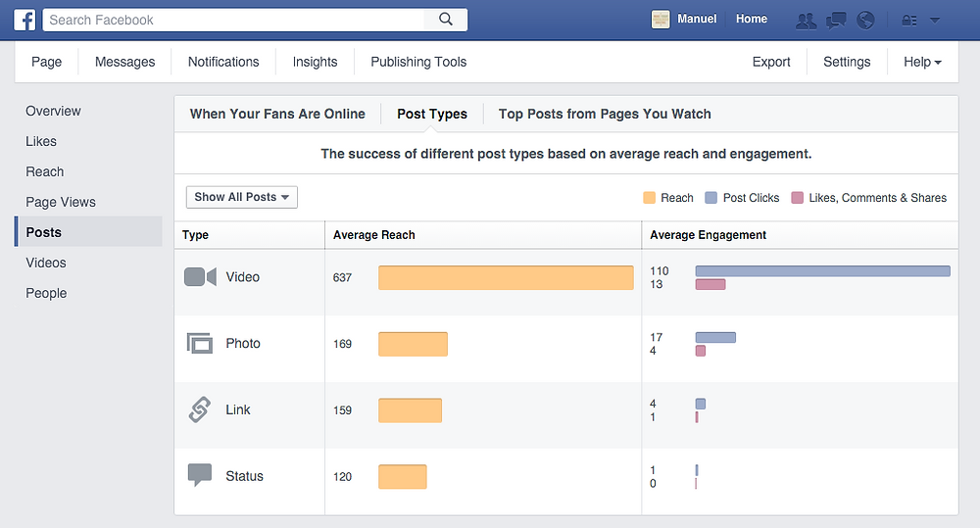Switch to the Insights tab
This screenshot has width=980, height=528.
click(315, 62)
